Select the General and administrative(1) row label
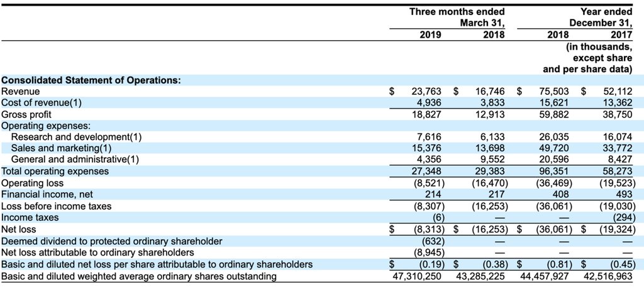The image size is (644, 287). (x=75, y=160)
